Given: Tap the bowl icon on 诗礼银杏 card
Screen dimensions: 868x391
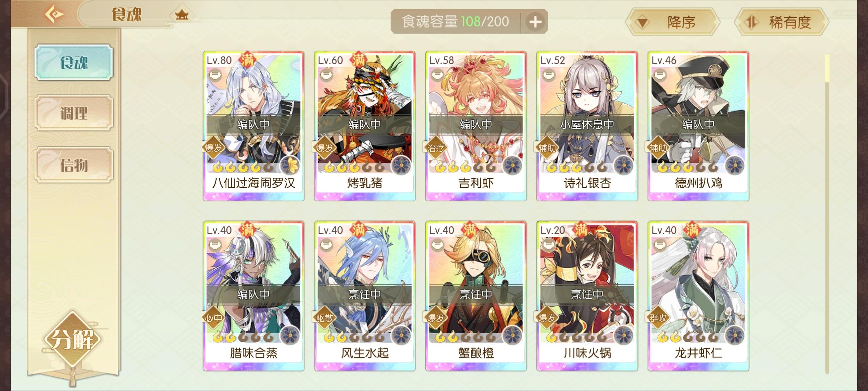Looking at the screenshot, I should [x=548, y=75].
